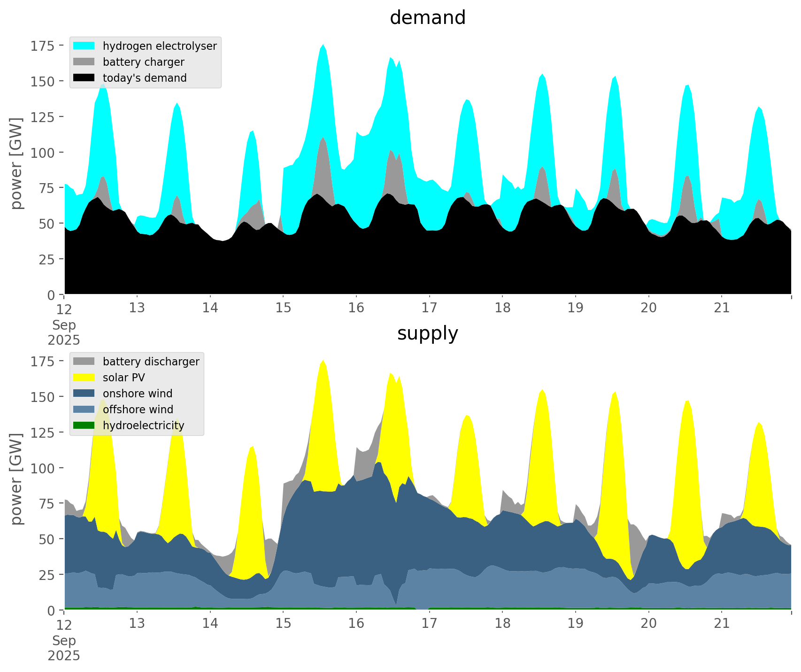The width and height of the screenshot is (801, 672).
Task: Click the cyan hydrogen electrolyser legend swatch
Action: pos(84,46)
